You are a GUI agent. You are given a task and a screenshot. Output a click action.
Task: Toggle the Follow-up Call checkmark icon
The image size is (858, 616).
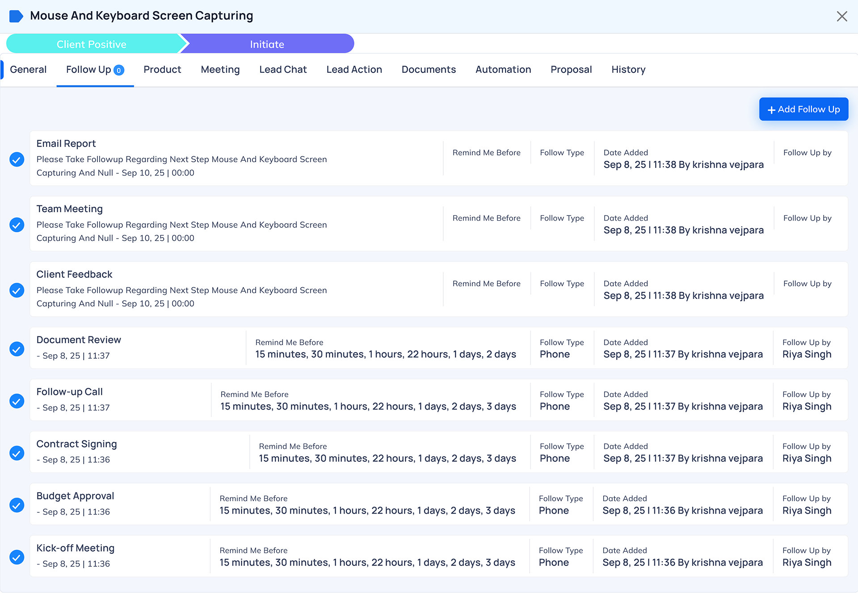click(x=17, y=401)
